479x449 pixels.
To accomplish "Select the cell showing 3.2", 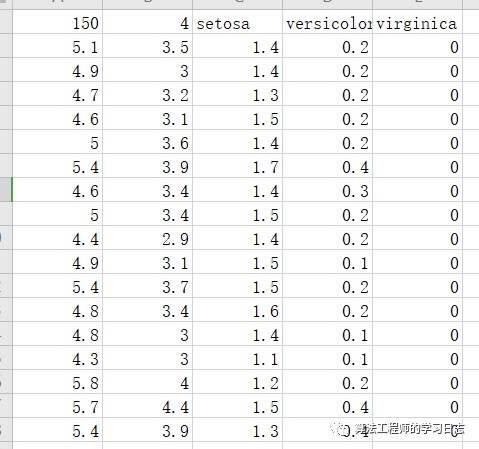I will pos(147,94).
